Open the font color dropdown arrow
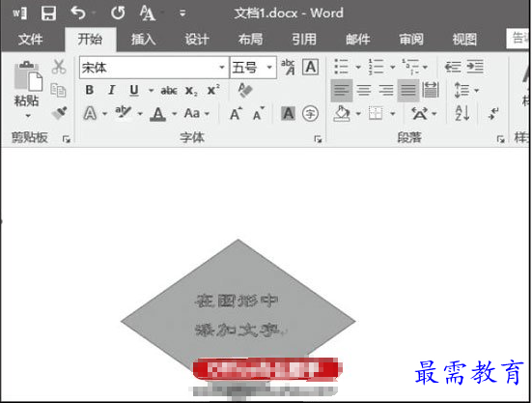 tap(174, 114)
